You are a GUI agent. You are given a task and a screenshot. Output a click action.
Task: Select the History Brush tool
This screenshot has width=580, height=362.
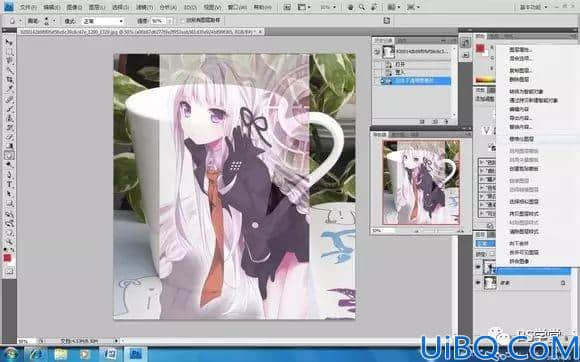pos(9,128)
